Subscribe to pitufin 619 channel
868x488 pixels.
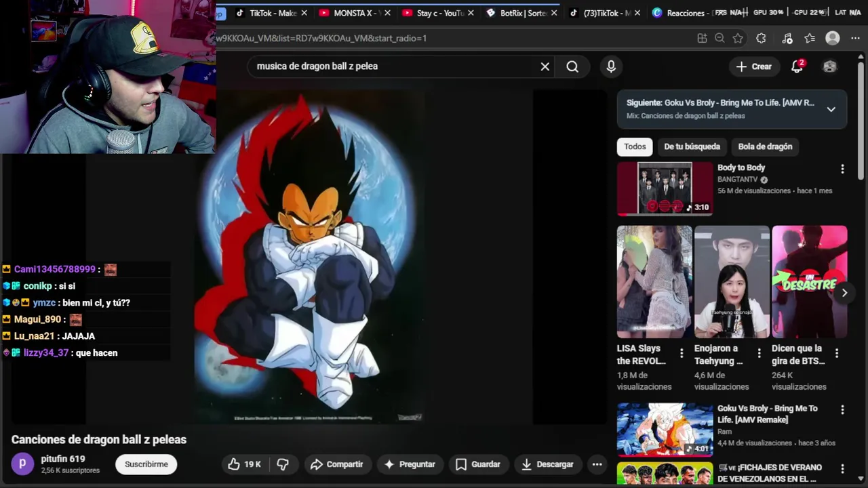pos(146,464)
